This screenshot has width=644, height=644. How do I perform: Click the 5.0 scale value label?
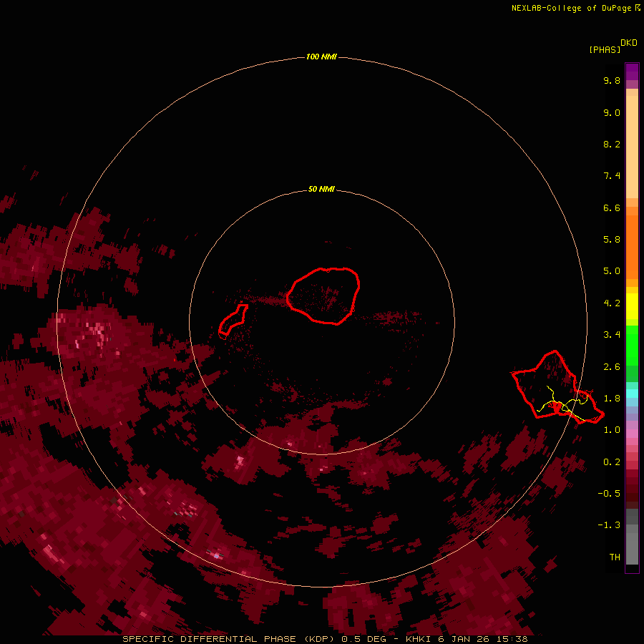pyautogui.click(x=612, y=271)
